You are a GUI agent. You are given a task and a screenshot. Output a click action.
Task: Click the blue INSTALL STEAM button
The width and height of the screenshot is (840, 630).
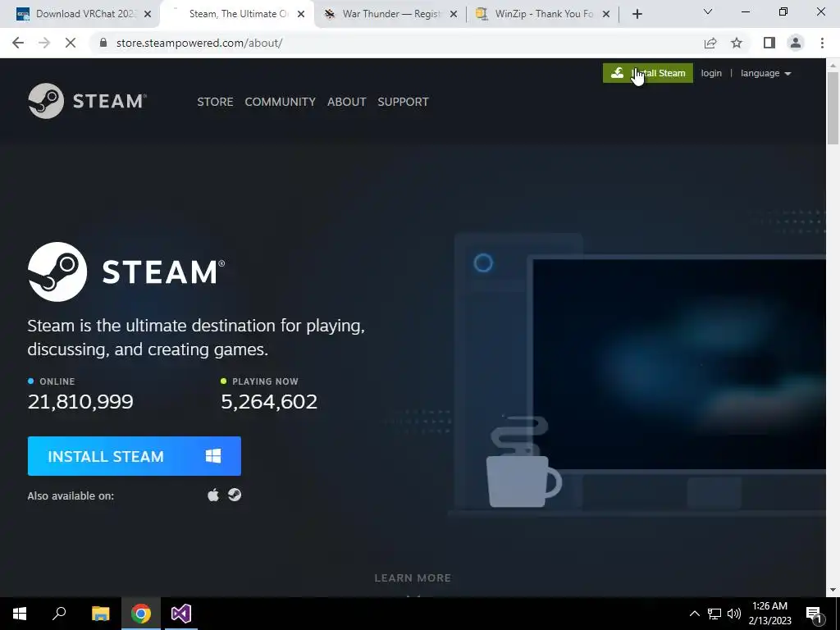point(134,456)
